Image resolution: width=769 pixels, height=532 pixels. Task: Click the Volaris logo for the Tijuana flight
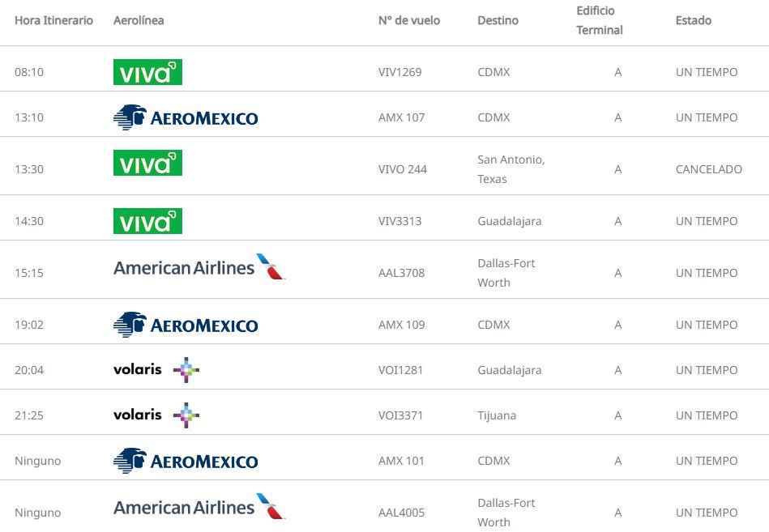[156, 415]
